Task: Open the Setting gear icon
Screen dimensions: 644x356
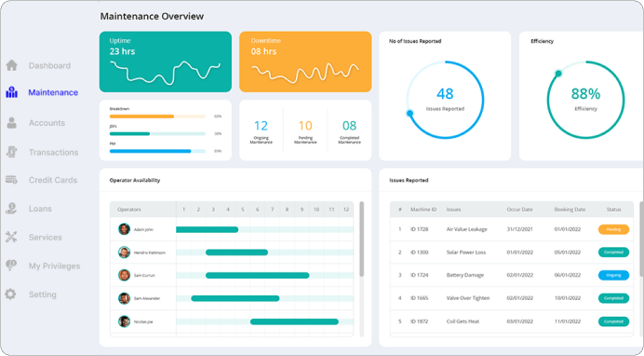Action: coord(10,294)
